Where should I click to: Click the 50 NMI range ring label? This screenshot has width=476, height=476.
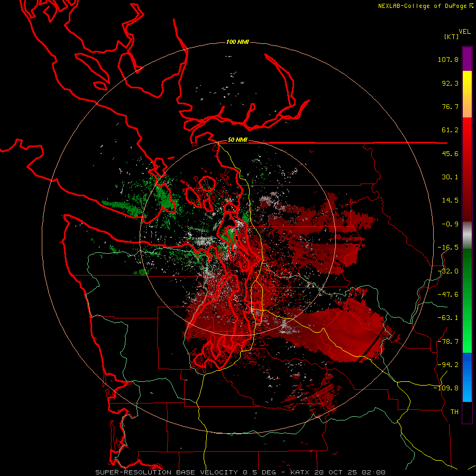(237, 140)
